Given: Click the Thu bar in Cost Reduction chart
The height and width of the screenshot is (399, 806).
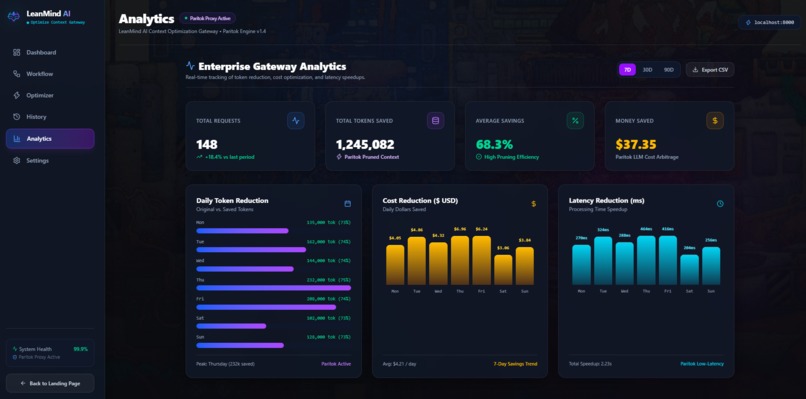Looking at the screenshot, I should pyautogui.click(x=460, y=260).
